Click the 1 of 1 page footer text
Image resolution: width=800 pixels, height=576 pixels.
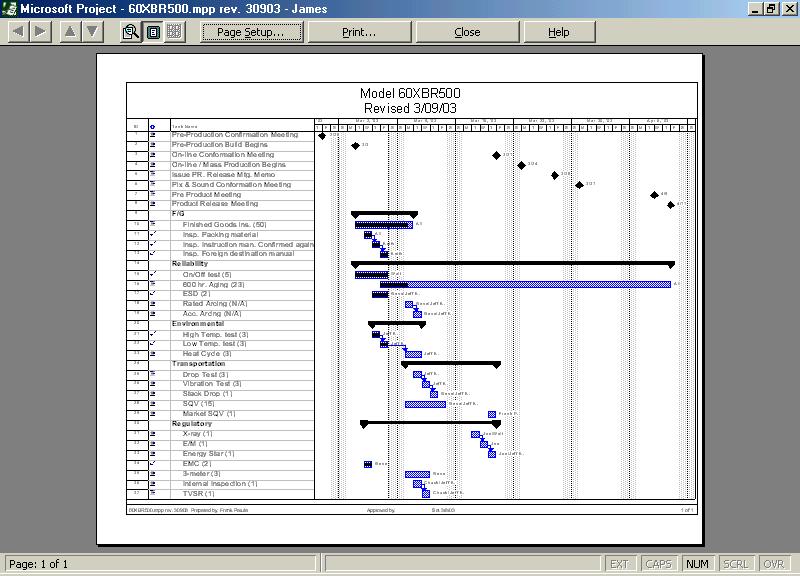click(687, 510)
